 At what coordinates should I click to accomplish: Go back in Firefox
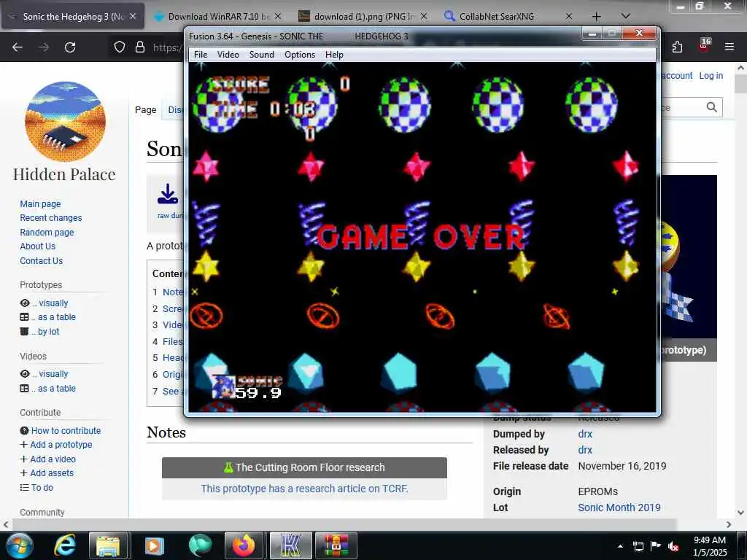tap(18, 47)
